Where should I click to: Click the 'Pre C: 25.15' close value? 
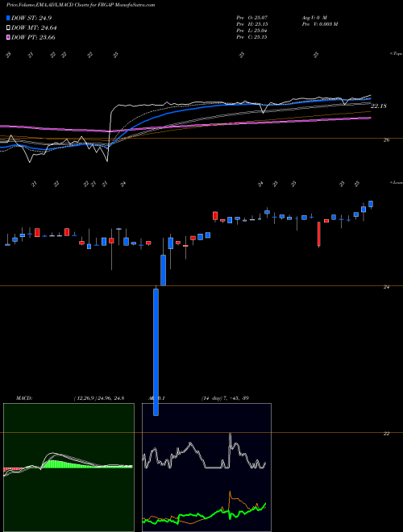(252, 37)
